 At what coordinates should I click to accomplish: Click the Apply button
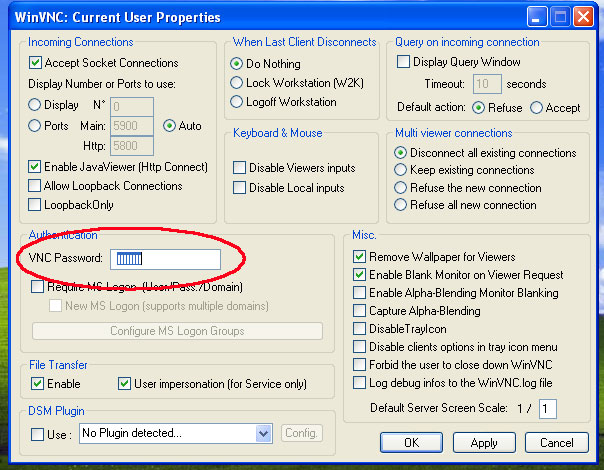(484, 443)
